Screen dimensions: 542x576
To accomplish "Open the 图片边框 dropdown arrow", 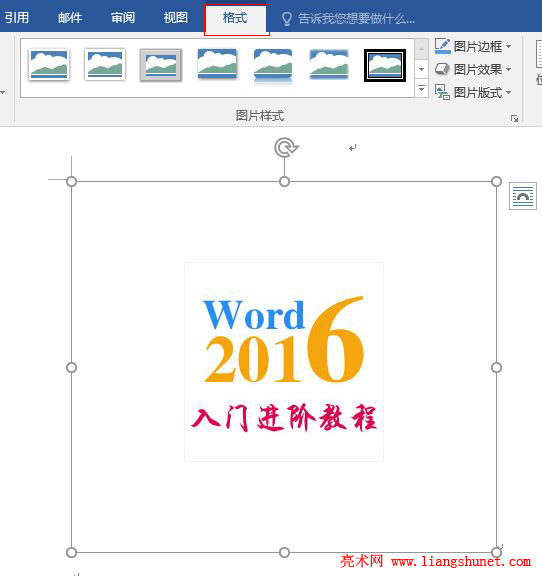I will pos(509,46).
